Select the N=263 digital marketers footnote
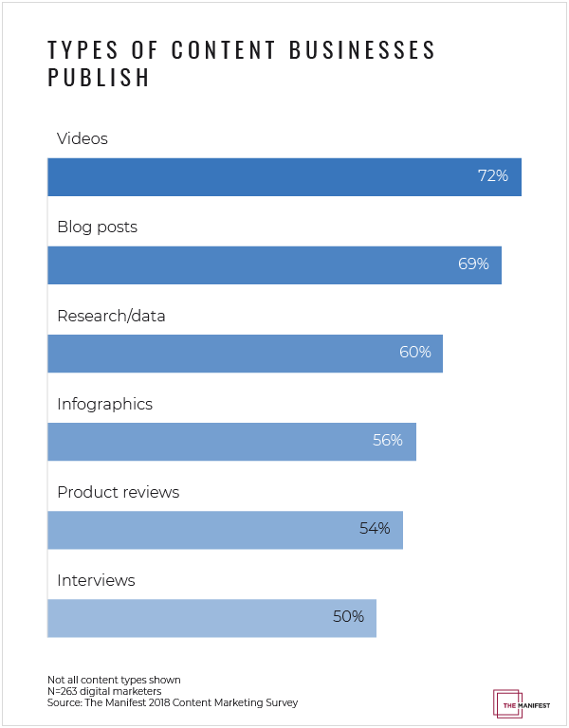 point(104,692)
